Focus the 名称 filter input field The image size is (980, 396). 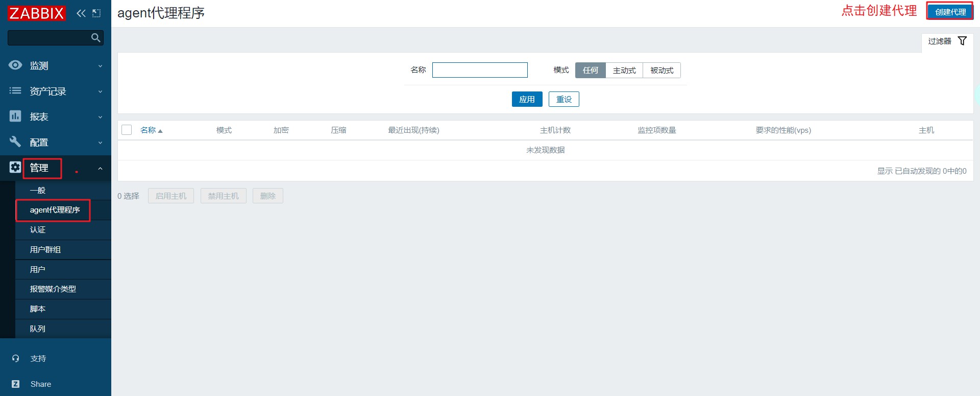click(x=480, y=70)
